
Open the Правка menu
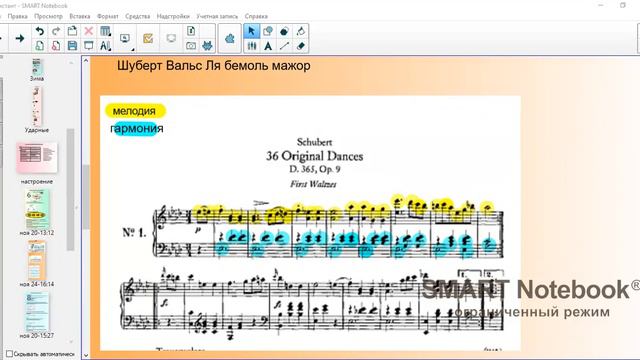(18, 16)
